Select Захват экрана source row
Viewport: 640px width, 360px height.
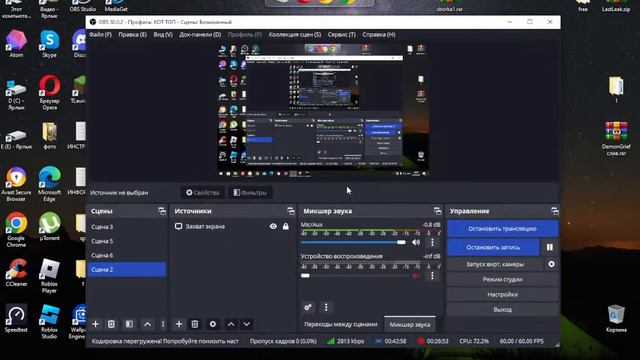[x=233, y=226]
